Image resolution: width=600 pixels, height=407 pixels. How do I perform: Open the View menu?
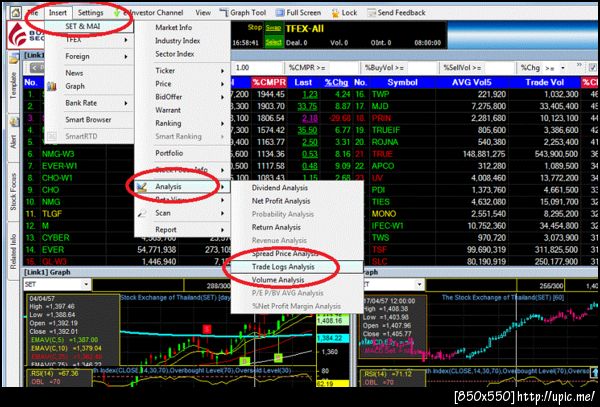203,13
